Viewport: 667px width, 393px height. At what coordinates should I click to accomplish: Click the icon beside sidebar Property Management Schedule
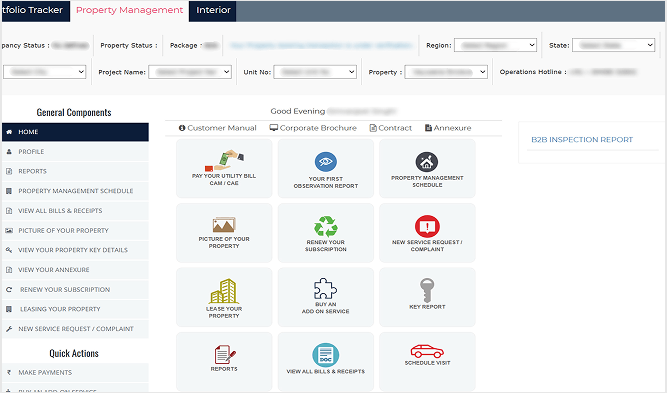tap(9, 191)
